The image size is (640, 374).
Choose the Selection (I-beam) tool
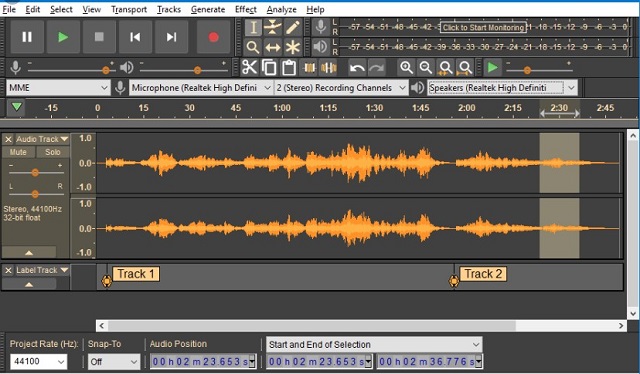[253, 28]
